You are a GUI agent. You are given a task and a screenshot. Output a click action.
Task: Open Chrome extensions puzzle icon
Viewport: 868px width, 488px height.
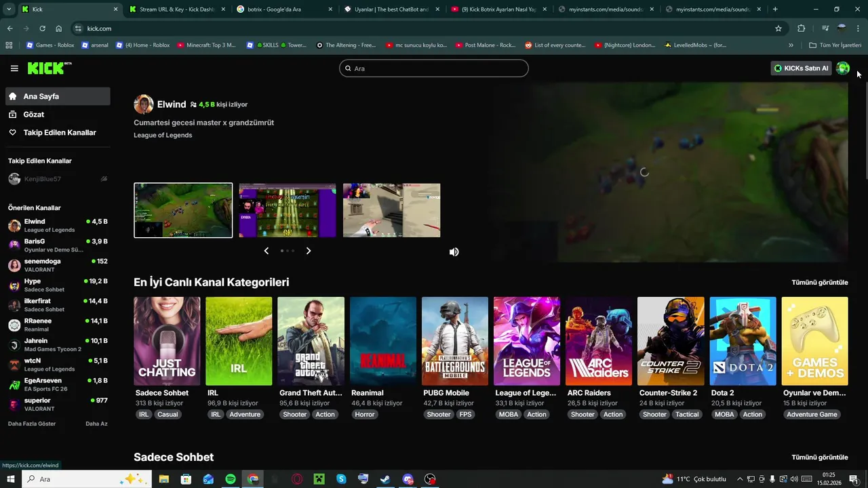(802, 28)
